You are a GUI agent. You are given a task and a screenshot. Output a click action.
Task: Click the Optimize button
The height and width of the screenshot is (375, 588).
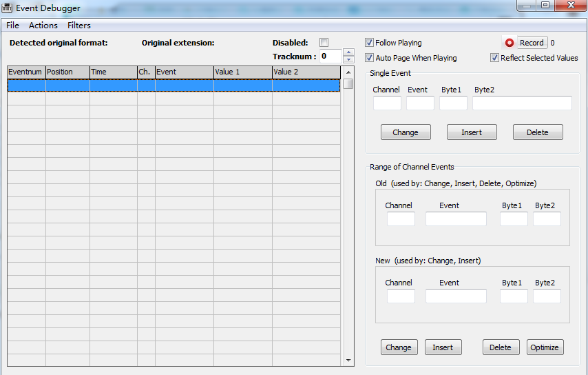[x=545, y=347]
